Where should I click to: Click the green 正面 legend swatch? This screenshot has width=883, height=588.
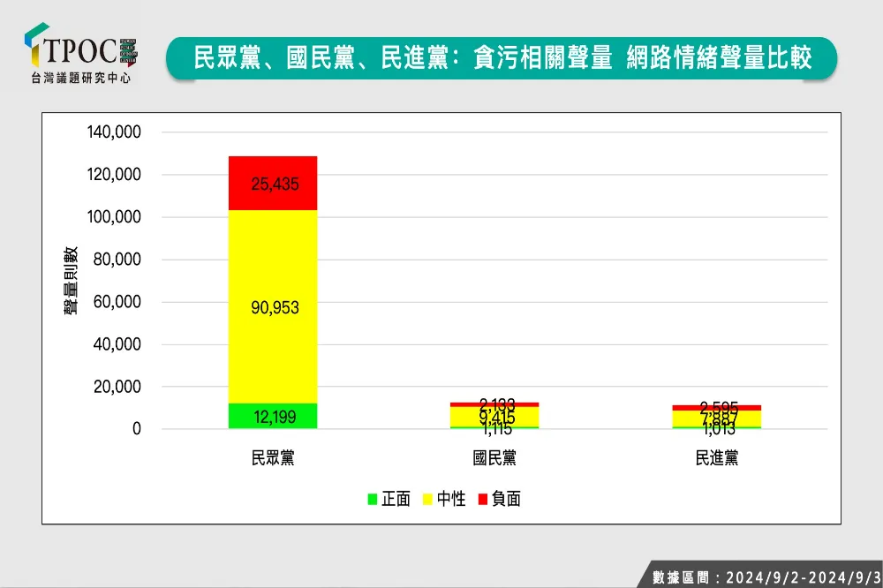click(x=373, y=499)
